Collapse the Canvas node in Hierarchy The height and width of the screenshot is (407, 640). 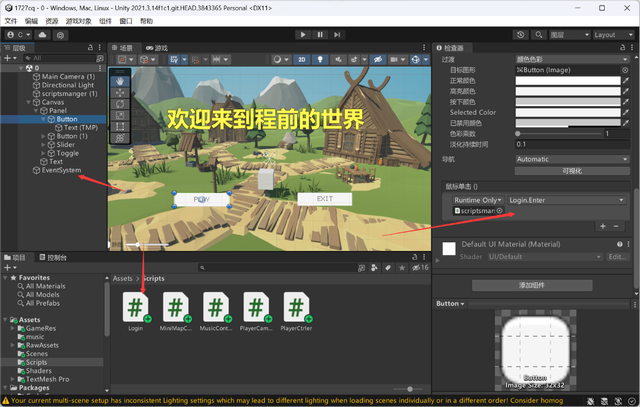click(28, 102)
